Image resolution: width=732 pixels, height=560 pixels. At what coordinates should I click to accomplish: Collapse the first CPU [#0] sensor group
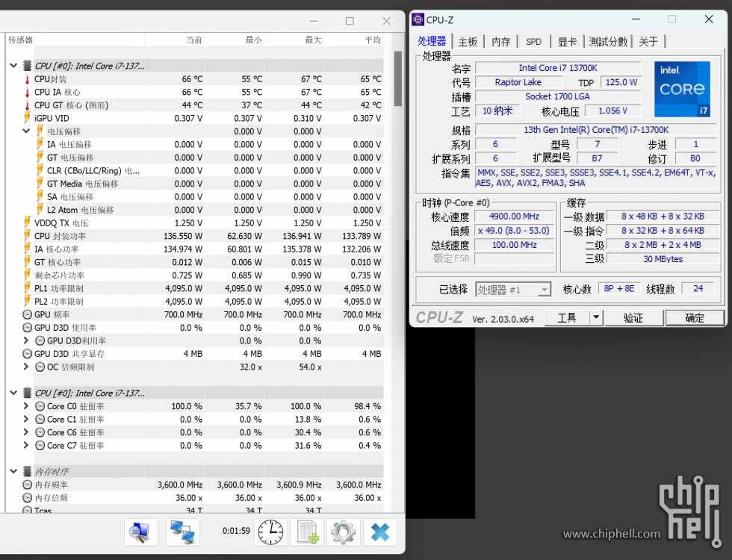13,66
